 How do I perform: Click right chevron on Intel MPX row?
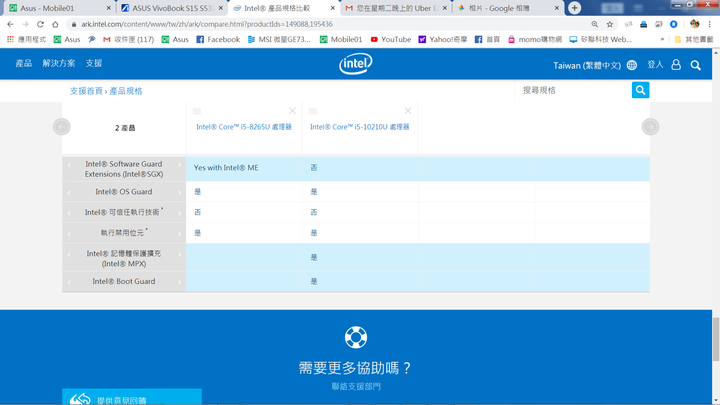pyautogui.click(x=180, y=254)
